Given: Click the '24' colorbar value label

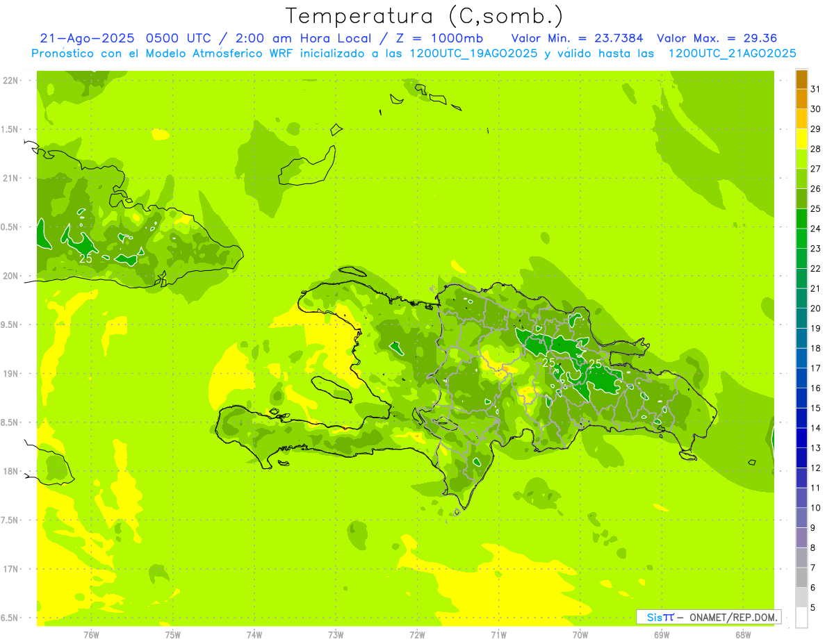Looking at the screenshot, I should pyautogui.click(x=816, y=229).
